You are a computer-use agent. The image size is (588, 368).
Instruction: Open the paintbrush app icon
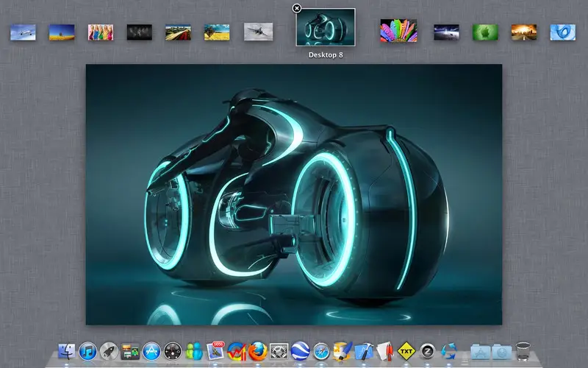[343, 351]
